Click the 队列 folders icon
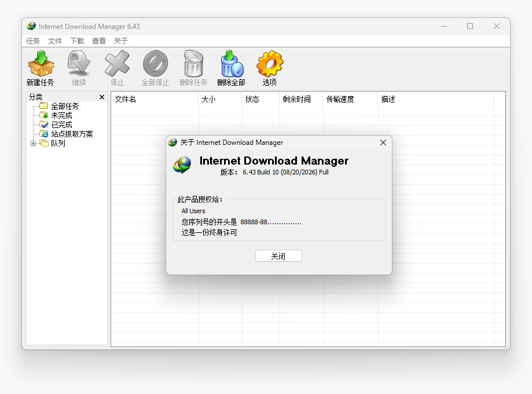Image resolution: width=532 pixels, height=394 pixels. (x=44, y=143)
